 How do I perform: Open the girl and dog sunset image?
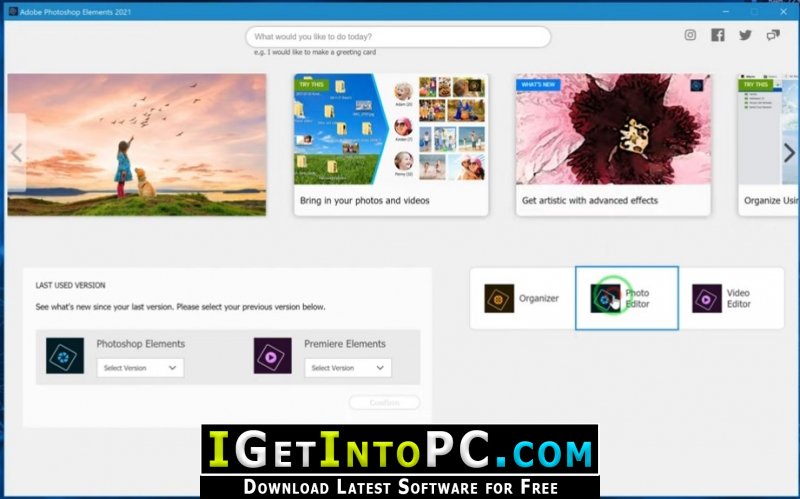pyautogui.click(x=137, y=145)
